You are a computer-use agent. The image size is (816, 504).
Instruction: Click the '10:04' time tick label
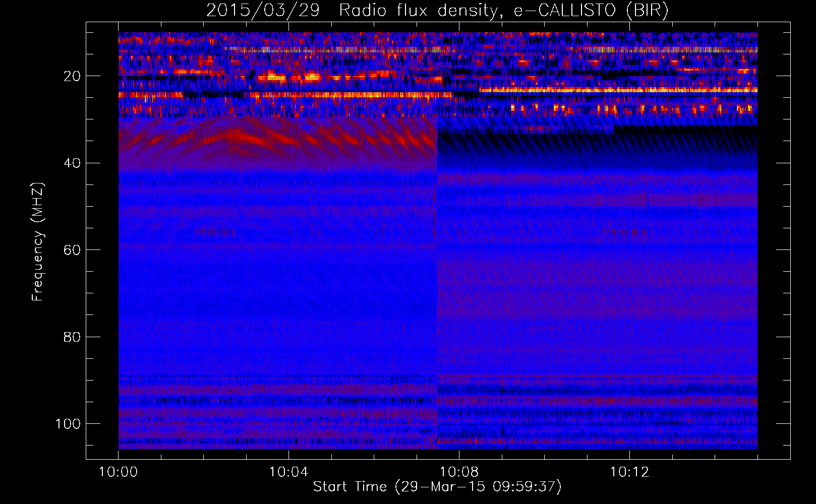[288, 472]
